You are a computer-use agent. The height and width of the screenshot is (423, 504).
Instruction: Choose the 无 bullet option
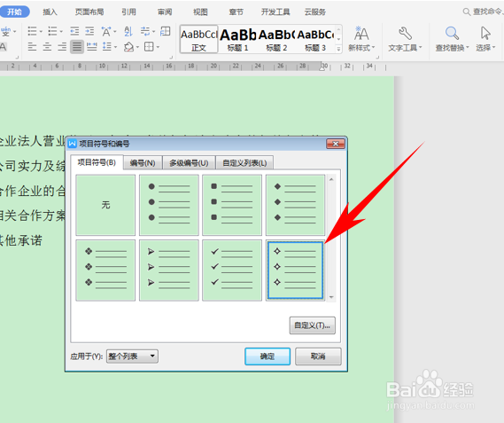coord(105,205)
